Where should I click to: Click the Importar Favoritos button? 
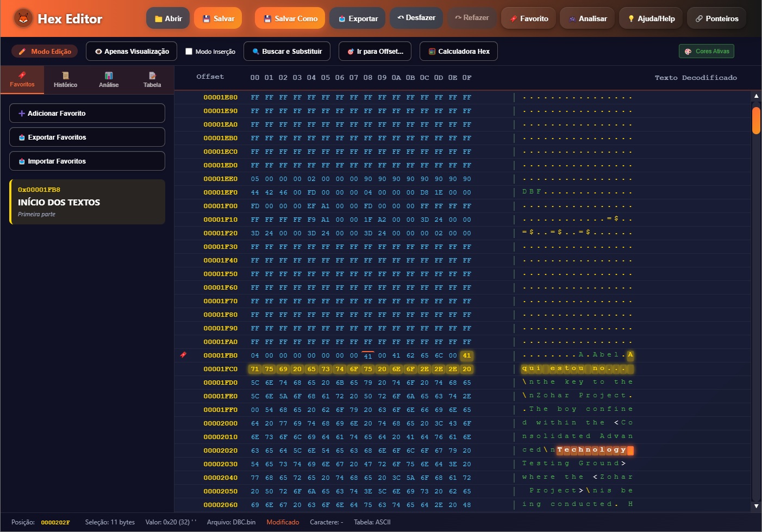click(x=87, y=161)
